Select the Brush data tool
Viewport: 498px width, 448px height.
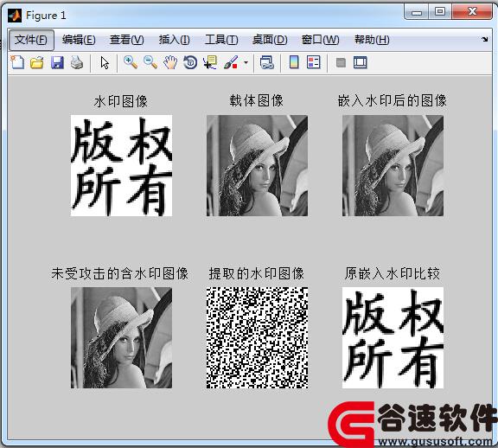click(231, 62)
